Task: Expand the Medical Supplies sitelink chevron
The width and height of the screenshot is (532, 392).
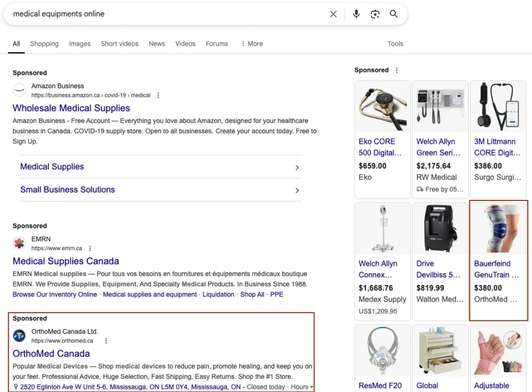Action: coord(297,168)
